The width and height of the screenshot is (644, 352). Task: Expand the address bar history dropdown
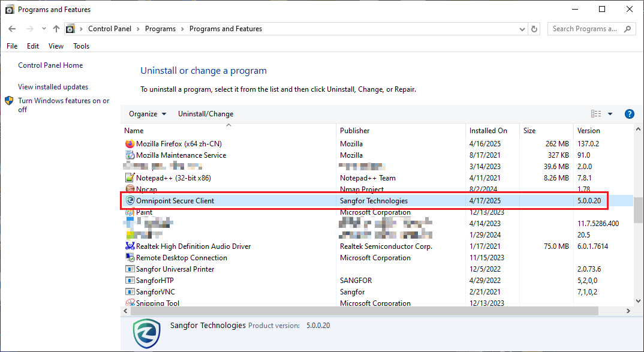coord(522,29)
